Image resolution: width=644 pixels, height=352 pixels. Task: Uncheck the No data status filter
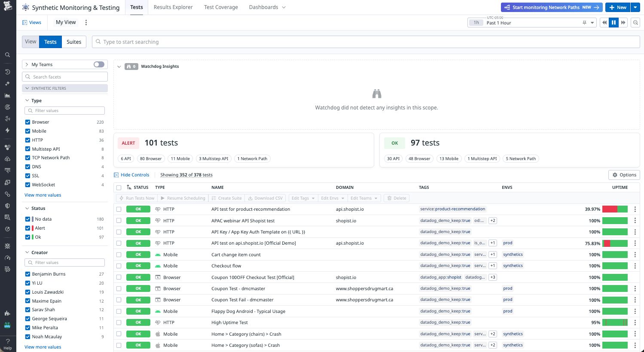click(x=27, y=219)
